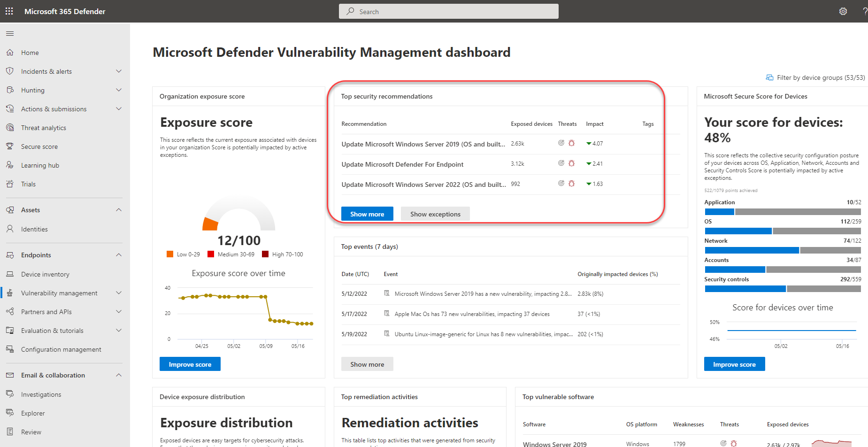Image resolution: width=868 pixels, height=447 pixels.
Task: Collapse the Assets section chevron
Action: pos(119,209)
